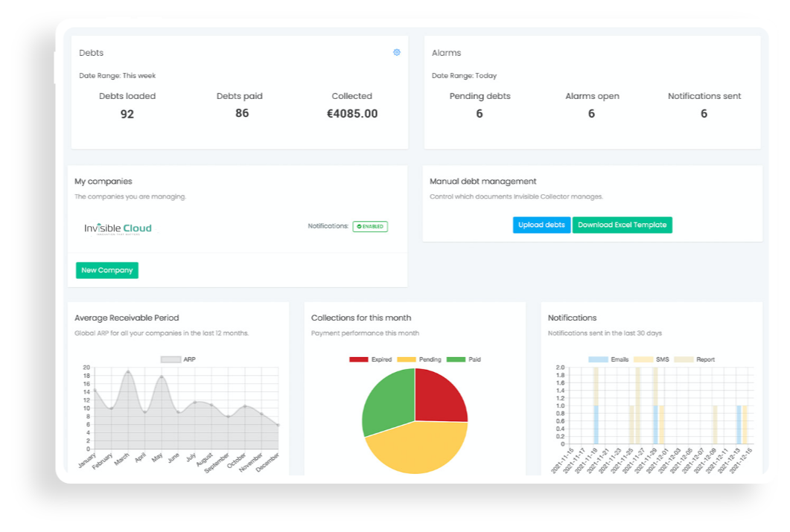This screenshot has width=790, height=532.
Task: Toggle the Report legend item
Action: [x=694, y=359]
